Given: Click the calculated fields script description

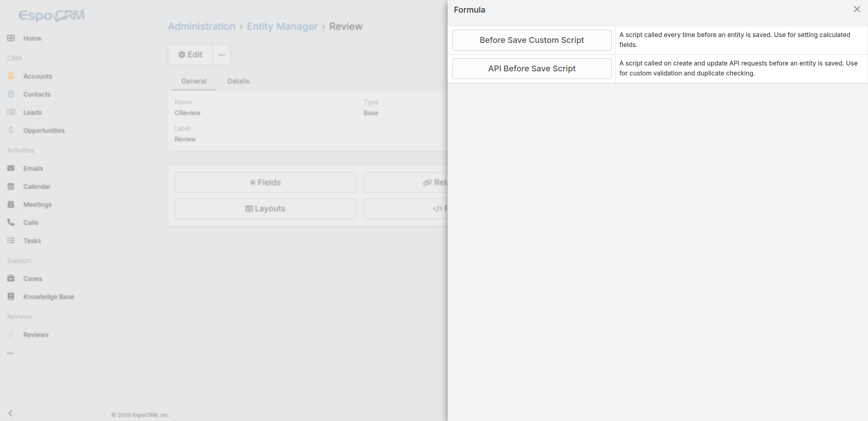Looking at the screenshot, I should [735, 40].
